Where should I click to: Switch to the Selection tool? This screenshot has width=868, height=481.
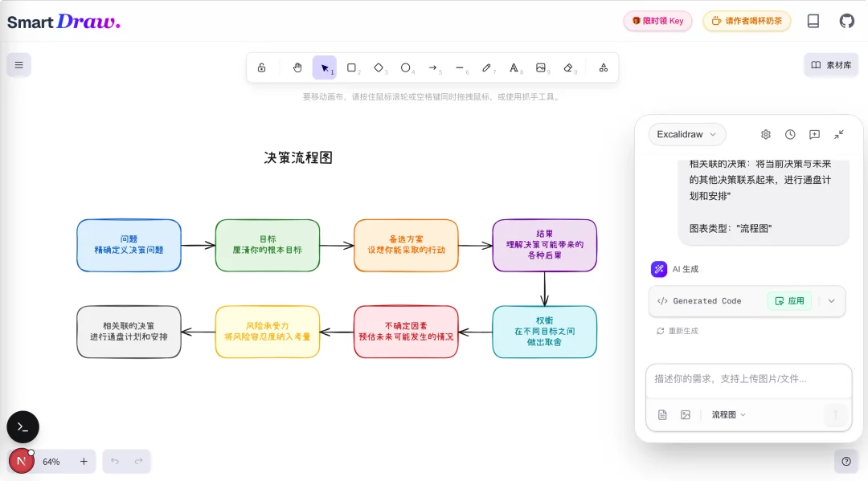click(325, 67)
